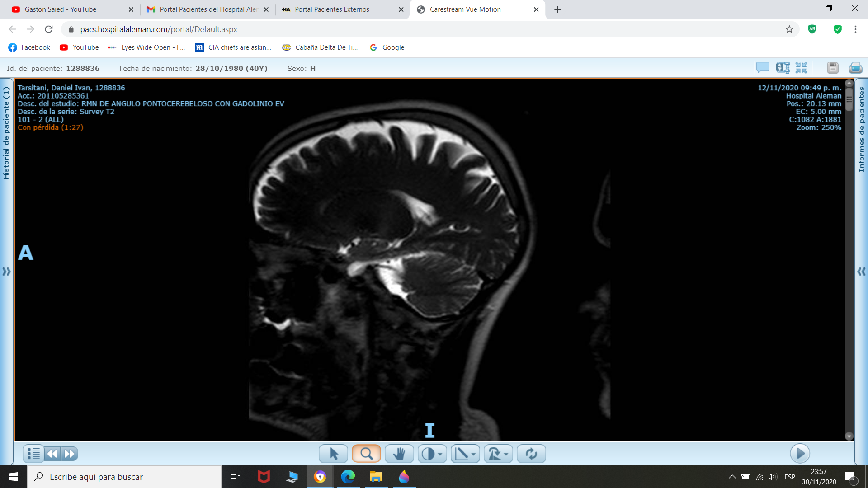The image size is (868, 488).
Task: Open the Cabaña Delta De Ti bookmark
Action: pyautogui.click(x=320, y=47)
